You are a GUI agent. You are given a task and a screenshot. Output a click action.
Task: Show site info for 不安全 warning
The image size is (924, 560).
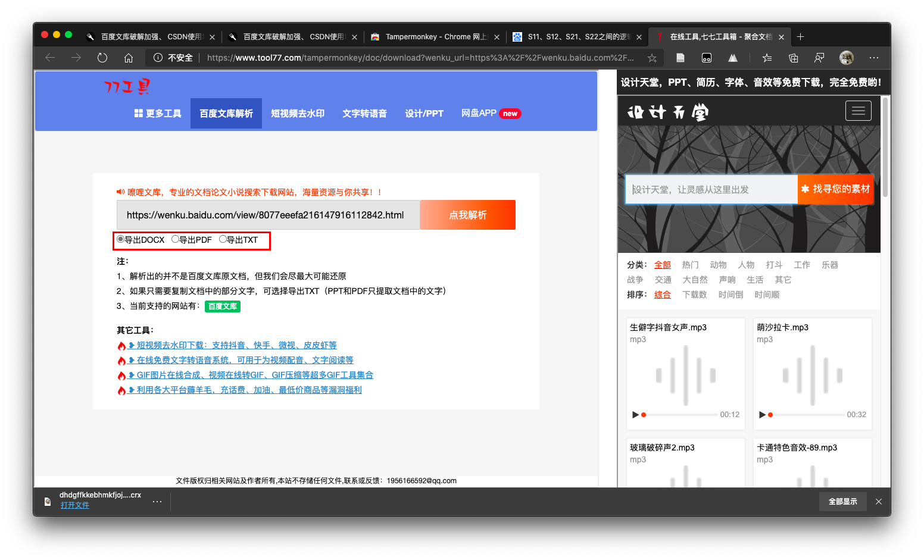[x=173, y=58]
